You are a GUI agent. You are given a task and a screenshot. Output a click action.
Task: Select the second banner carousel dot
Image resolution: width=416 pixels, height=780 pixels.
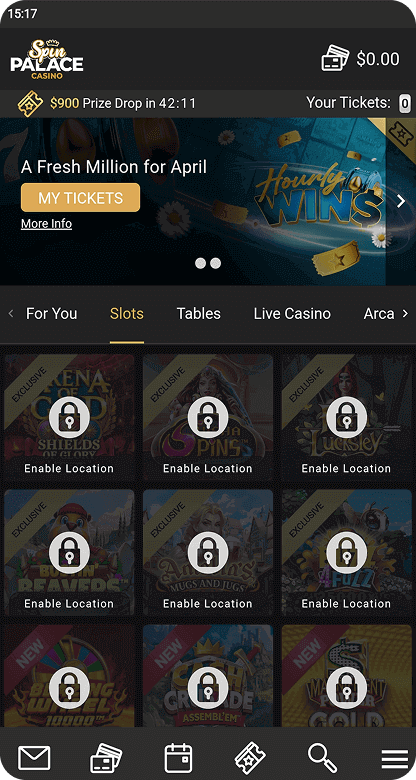click(215, 263)
